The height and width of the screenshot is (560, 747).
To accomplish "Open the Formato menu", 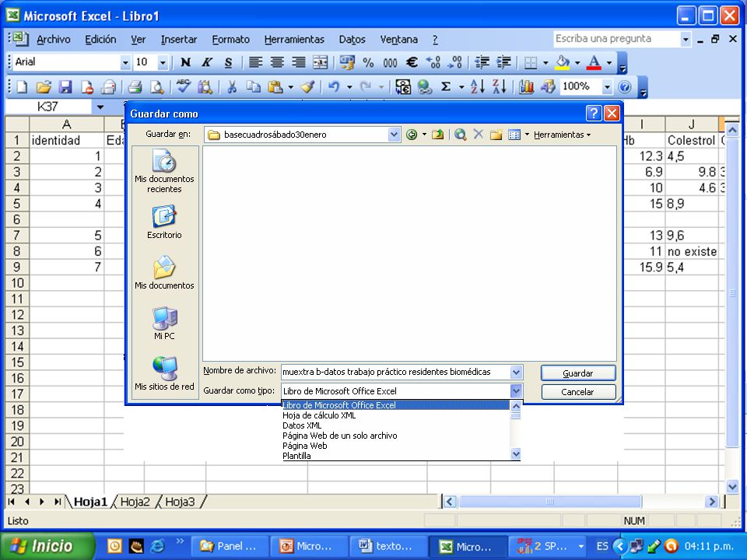I will click(x=231, y=40).
